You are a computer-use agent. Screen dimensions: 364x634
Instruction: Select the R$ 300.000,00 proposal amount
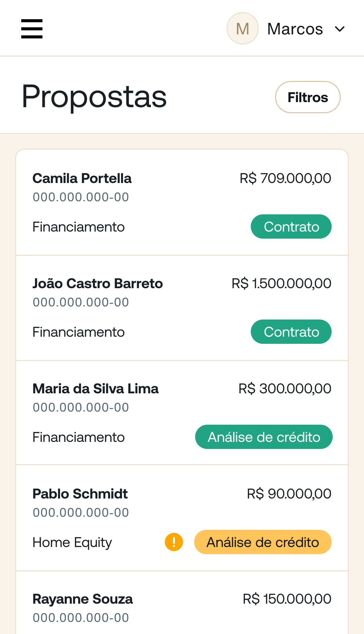tap(284, 389)
